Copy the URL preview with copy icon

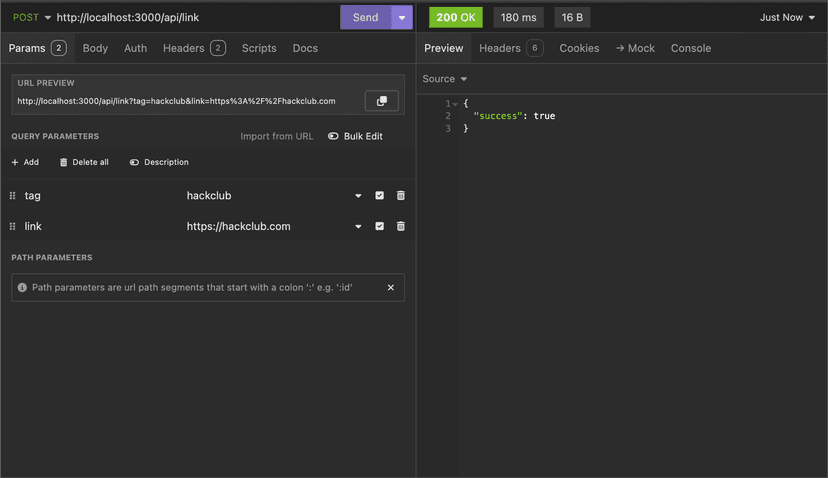coord(381,101)
